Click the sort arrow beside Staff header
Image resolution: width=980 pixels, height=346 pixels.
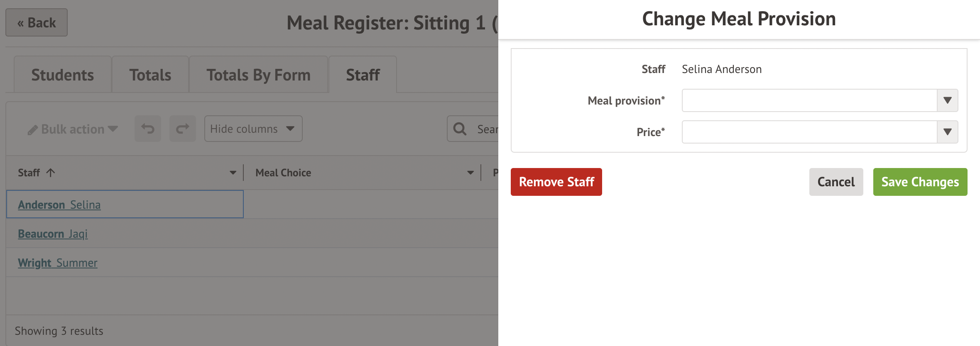51,173
